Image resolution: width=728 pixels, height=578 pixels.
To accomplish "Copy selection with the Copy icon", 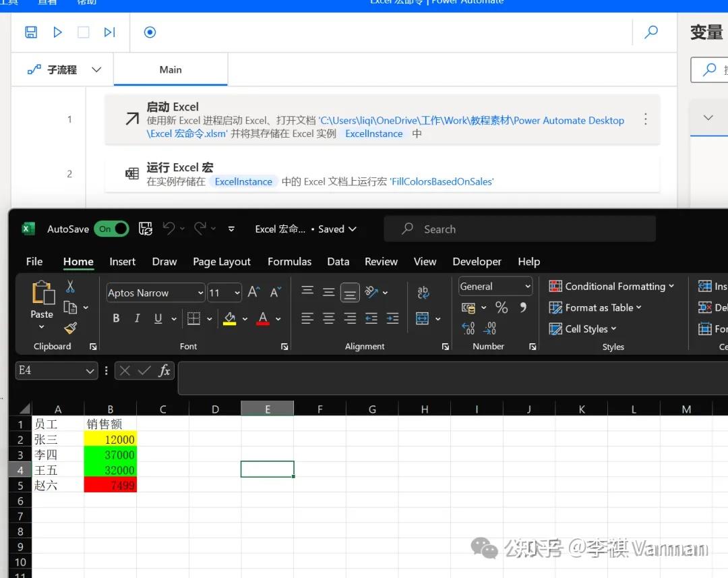I will [x=70, y=307].
